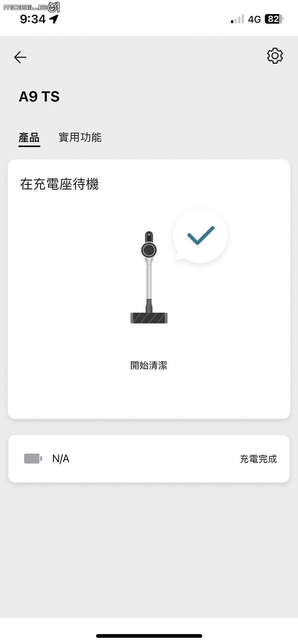Switch to the 實用功能 tab
The height and width of the screenshot is (644, 298).
click(80, 137)
